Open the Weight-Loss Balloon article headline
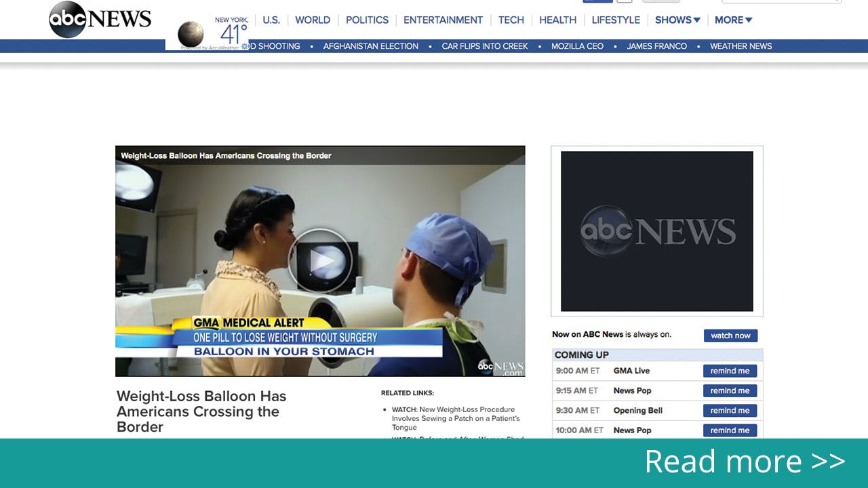The image size is (868, 488). (201, 411)
